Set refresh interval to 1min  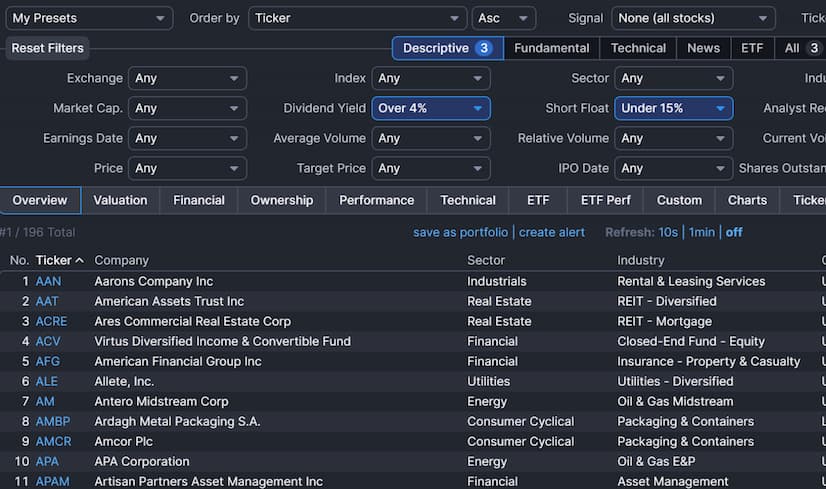(701, 232)
